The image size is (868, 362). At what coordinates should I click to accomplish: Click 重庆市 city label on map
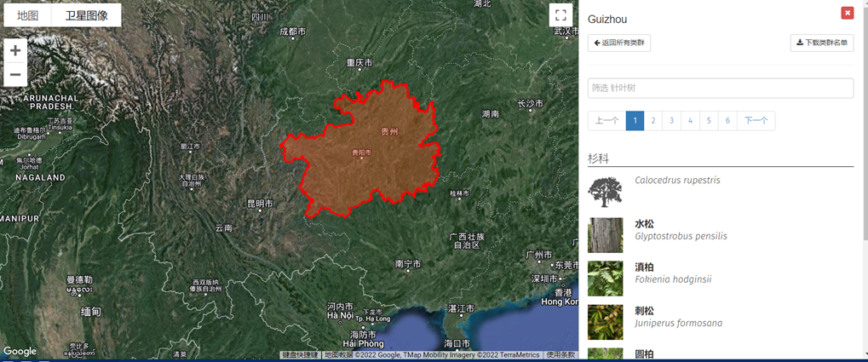359,62
